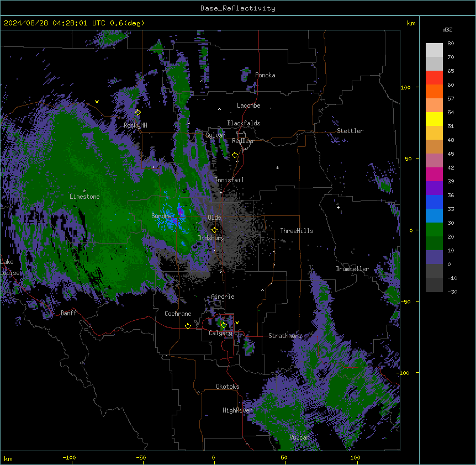This screenshot has width=476, height=465.
Task: Click the Strathmore city label
Action: (285, 336)
